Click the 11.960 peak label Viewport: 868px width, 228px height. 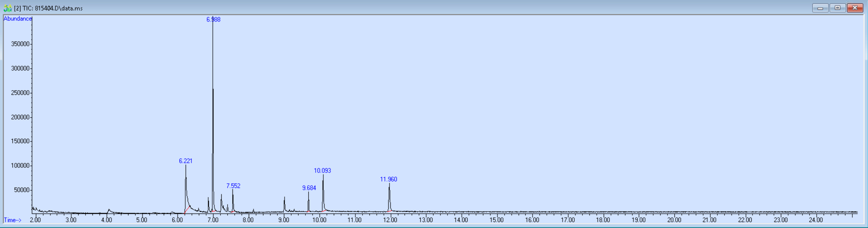[x=389, y=180]
